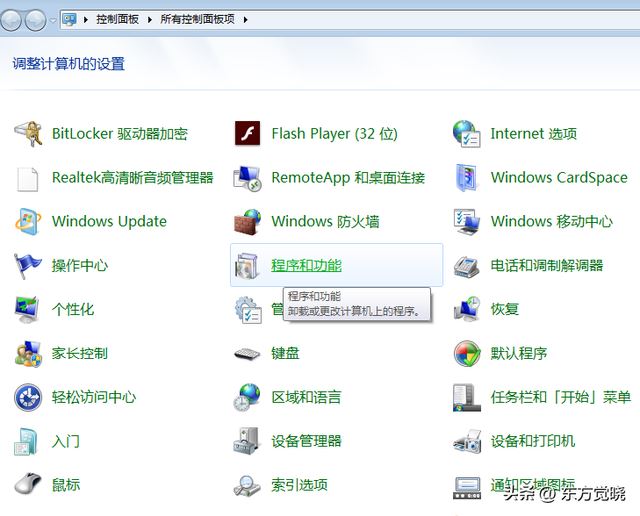This screenshot has height=516, width=640.
Task: Click the 默认程序 icon
Action: (x=466, y=353)
